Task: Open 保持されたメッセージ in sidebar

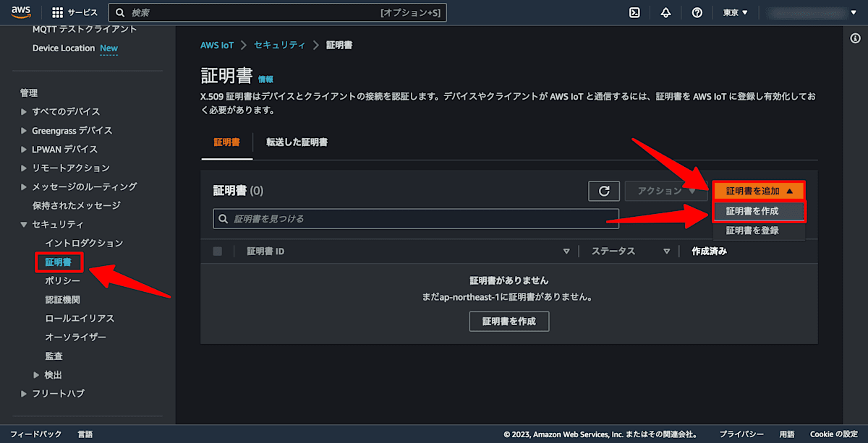Action: point(77,205)
